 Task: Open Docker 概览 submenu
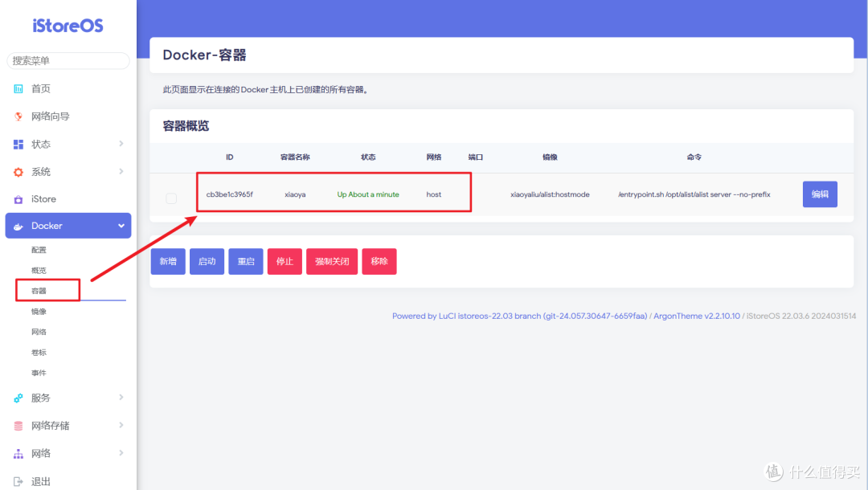click(x=39, y=271)
